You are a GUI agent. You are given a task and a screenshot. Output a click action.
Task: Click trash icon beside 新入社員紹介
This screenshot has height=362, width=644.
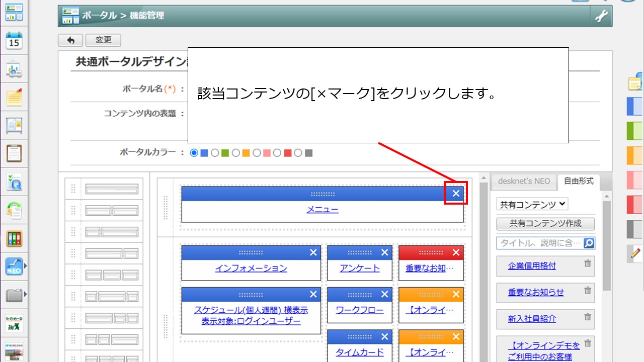(x=587, y=317)
